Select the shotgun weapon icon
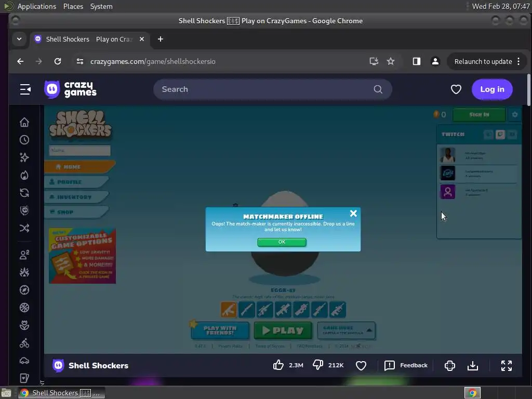This screenshot has height=399, width=532. [247, 310]
